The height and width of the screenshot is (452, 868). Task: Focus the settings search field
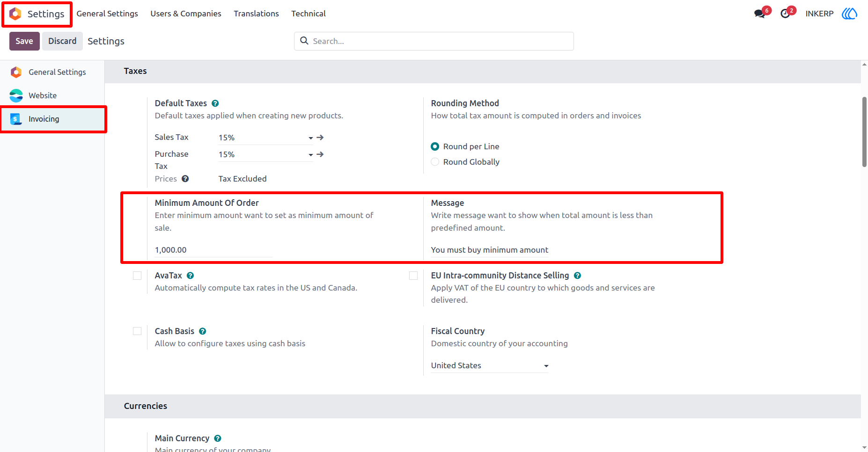pos(434,41)
